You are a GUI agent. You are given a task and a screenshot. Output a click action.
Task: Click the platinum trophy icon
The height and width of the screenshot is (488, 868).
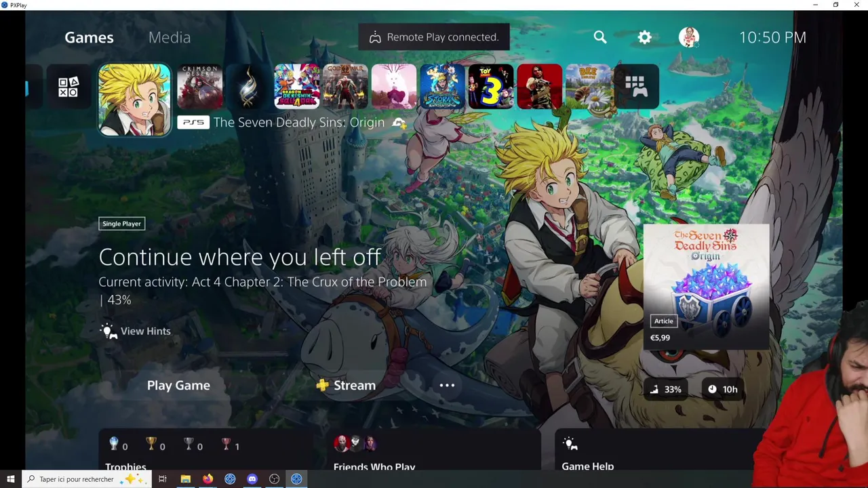coord(114,444)
